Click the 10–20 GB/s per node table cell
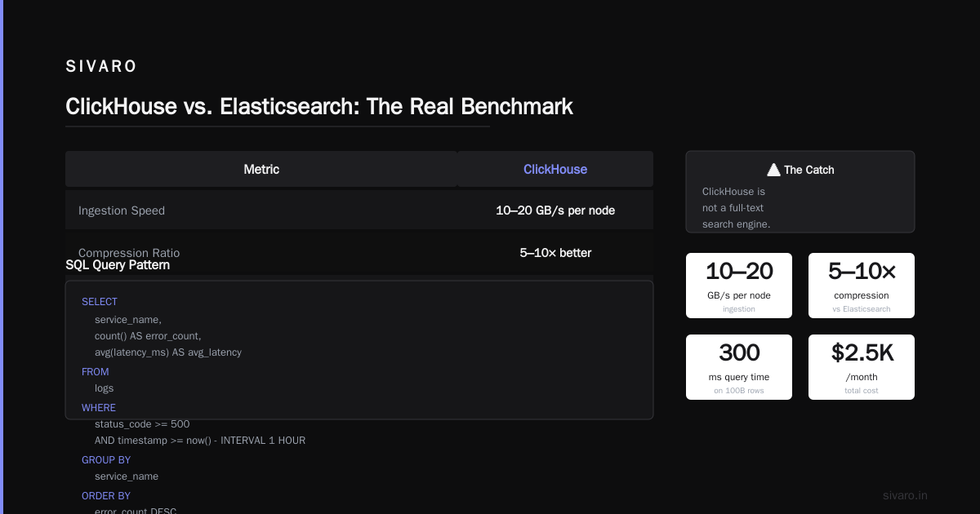980x514 pixels. [555, 210]
